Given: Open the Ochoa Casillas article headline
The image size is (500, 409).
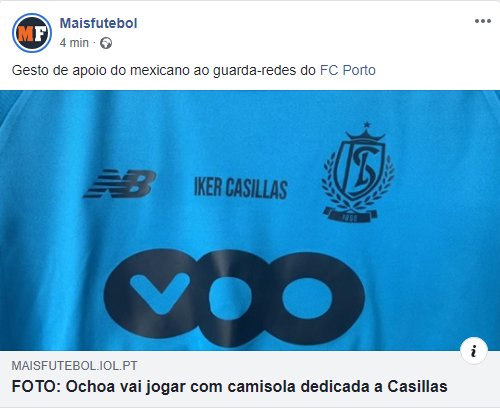Looking at the screenshot, I should coord(229,387).
